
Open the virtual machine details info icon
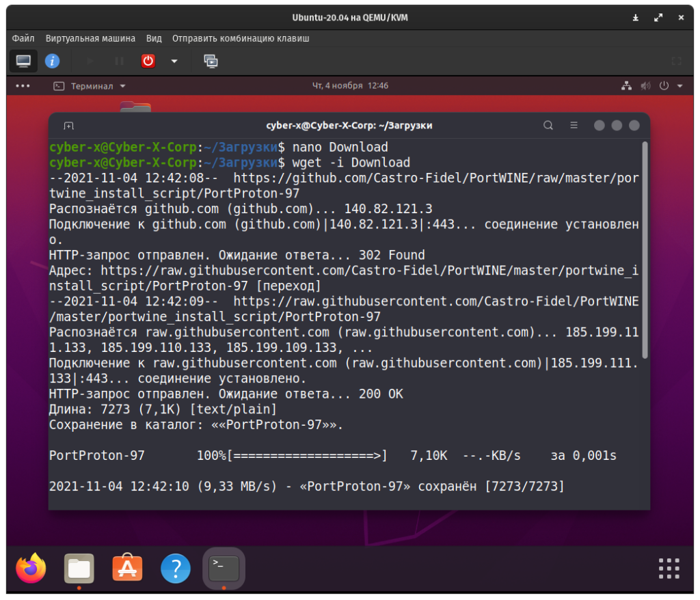tap(52, 61)
